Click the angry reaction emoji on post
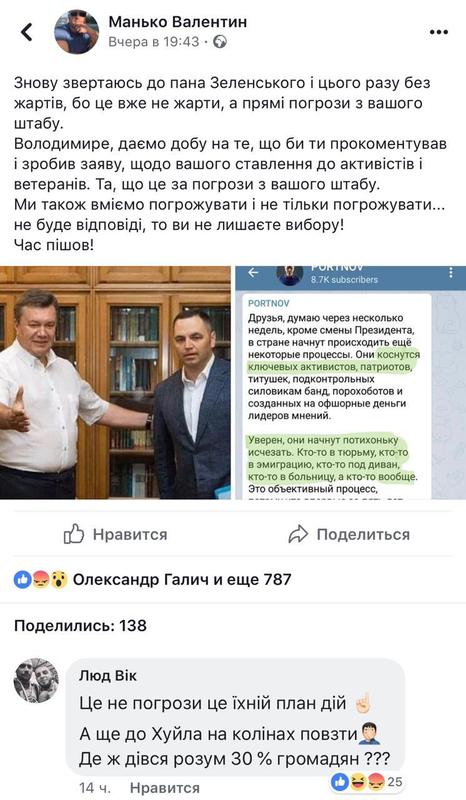466x800 pixels. click(x=41, y=580)
